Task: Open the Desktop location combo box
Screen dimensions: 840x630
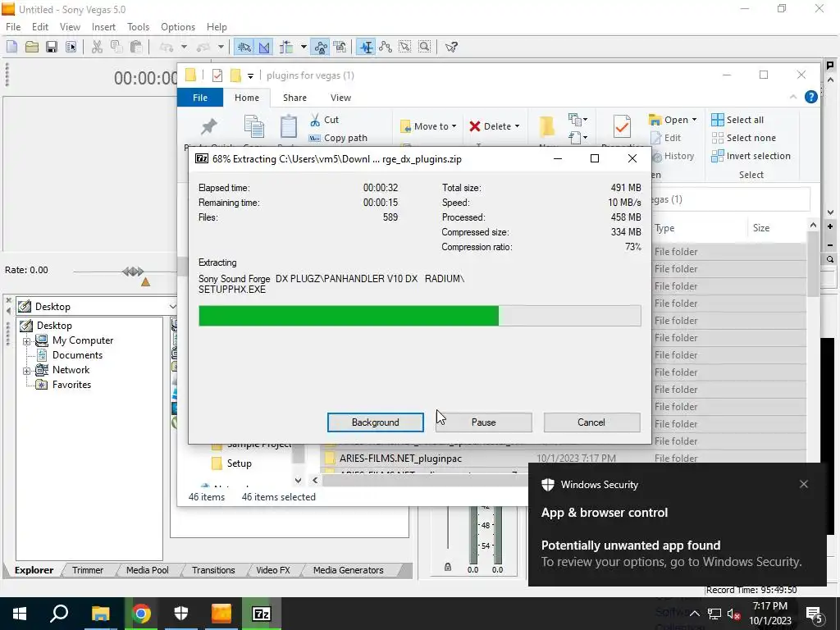Action: click(x=97, y=307)
